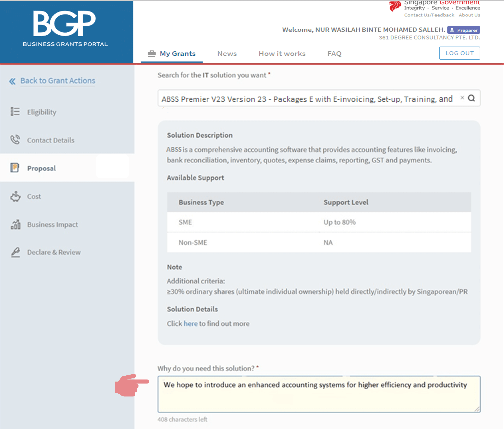The image size is (504, 429).
Task: Click the magnifier search icon in solution field
Action: pos(471,98)
